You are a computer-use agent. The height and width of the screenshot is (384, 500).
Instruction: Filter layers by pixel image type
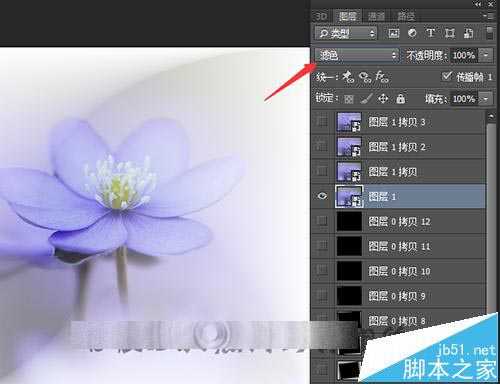pyautogui.click(x=394, y=33)
